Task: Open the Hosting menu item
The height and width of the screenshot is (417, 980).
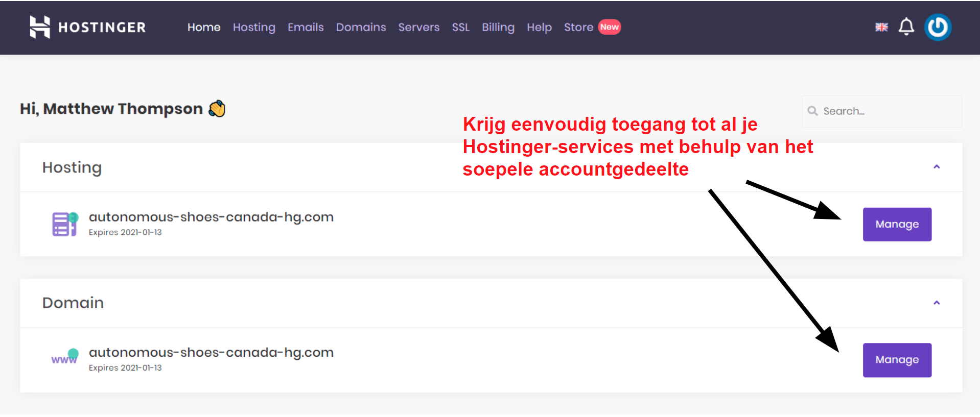Action: click(x=254, y=27)
